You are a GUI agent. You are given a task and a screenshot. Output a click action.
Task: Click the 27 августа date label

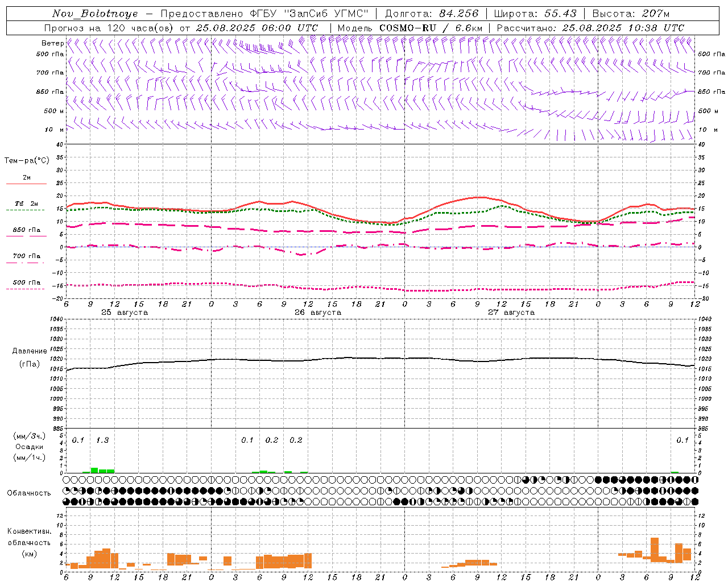click(511, 313)
